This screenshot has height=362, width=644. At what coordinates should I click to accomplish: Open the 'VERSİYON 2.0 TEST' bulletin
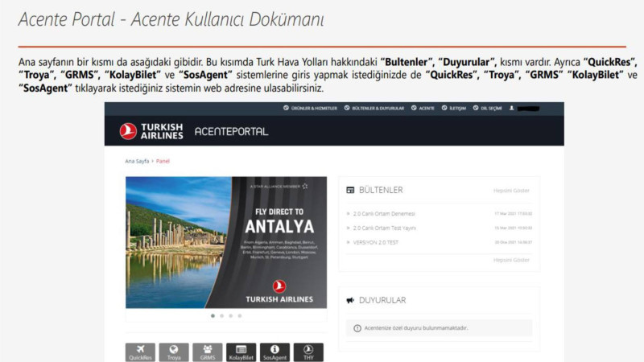[x=376, y=243]
